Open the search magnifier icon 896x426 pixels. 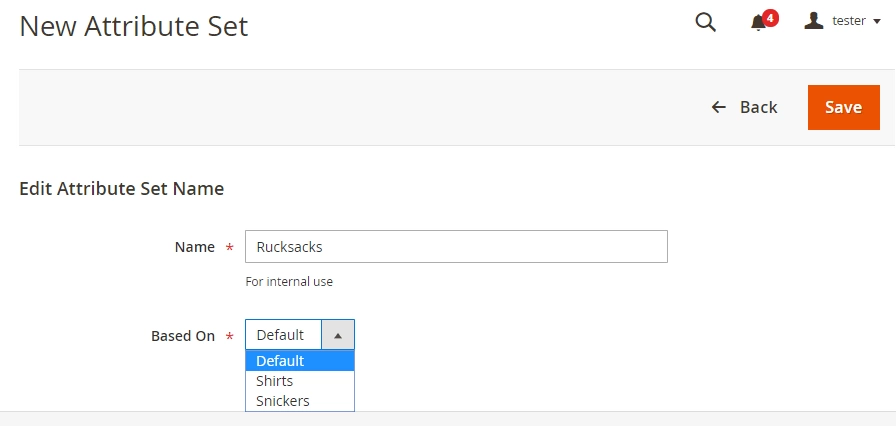pos(705,22)
